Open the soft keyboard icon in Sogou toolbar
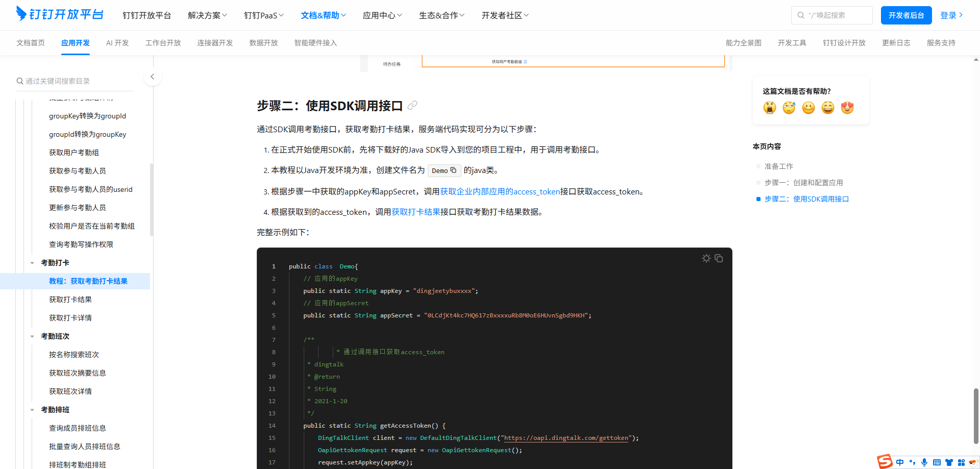This screenshot has height=469, width=980. 937,462
